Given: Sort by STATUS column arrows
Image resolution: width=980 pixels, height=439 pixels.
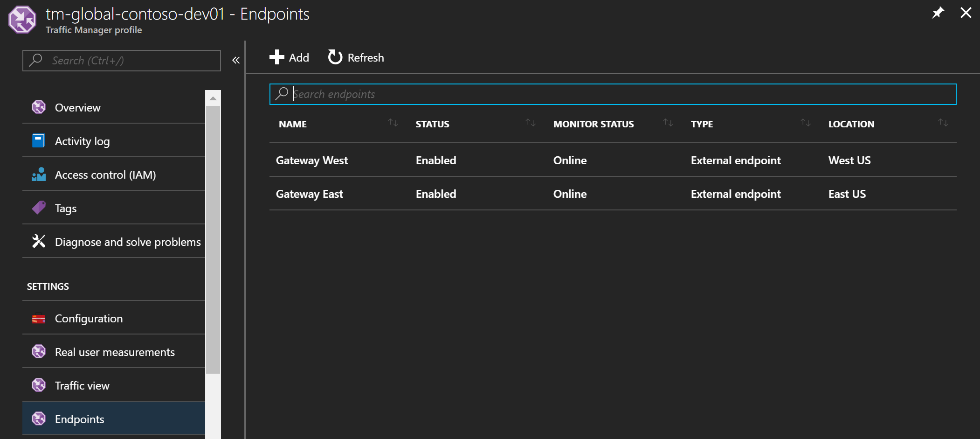Looking at the screenshot, I should coord(531,123).
